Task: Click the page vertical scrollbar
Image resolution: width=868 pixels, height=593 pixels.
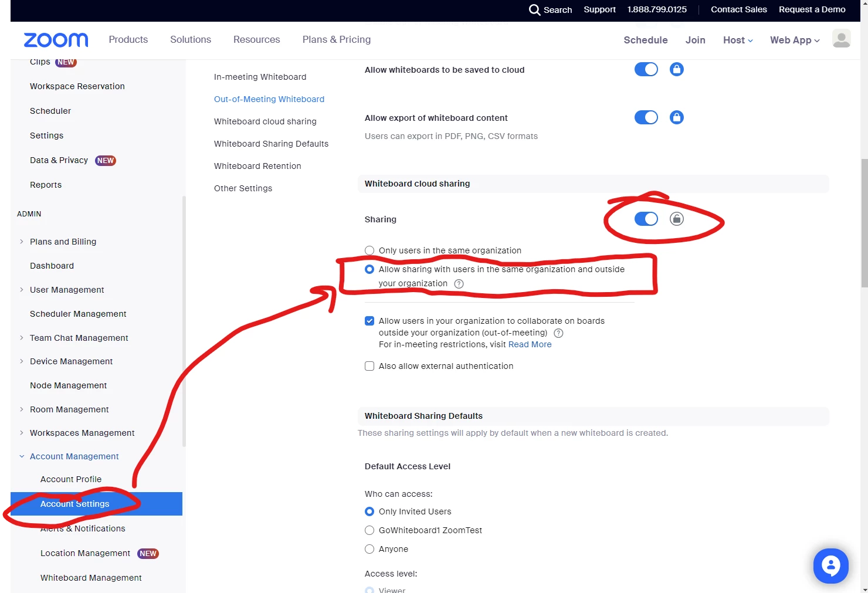Action: click(x=864, y=223)
